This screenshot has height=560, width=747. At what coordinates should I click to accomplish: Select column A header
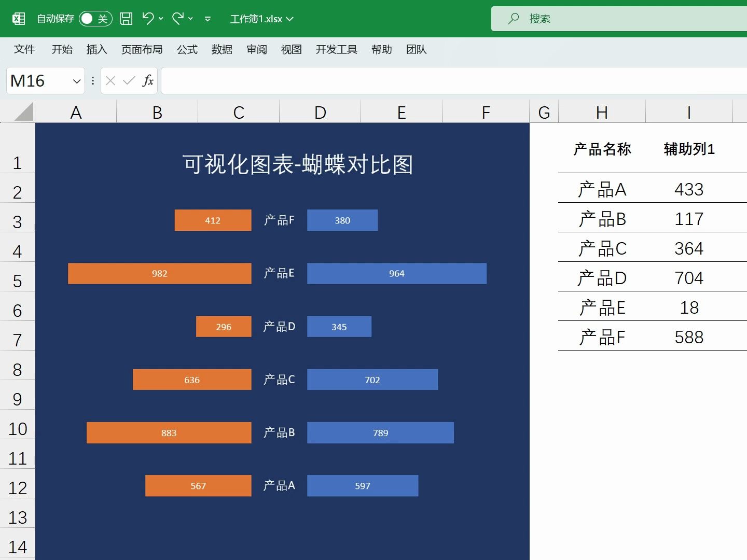click(76, 112)
